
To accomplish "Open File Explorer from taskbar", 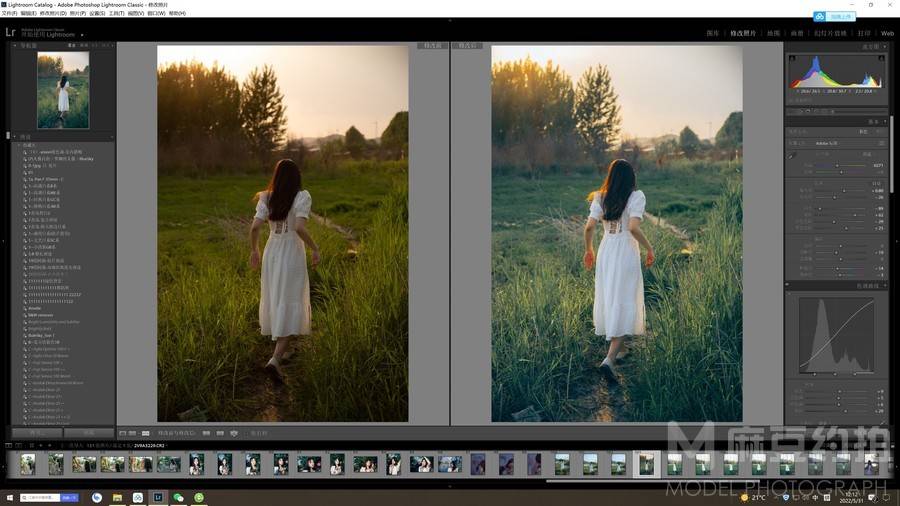I will [x=117, y=497].
